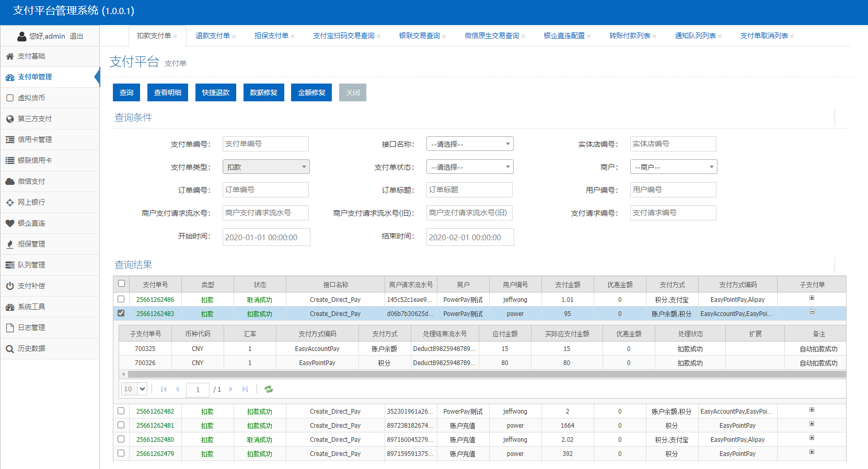This screenshot has height=469, width=868.
Task: Click the server icon beside 队列管理
Action: tap(10, 265)
